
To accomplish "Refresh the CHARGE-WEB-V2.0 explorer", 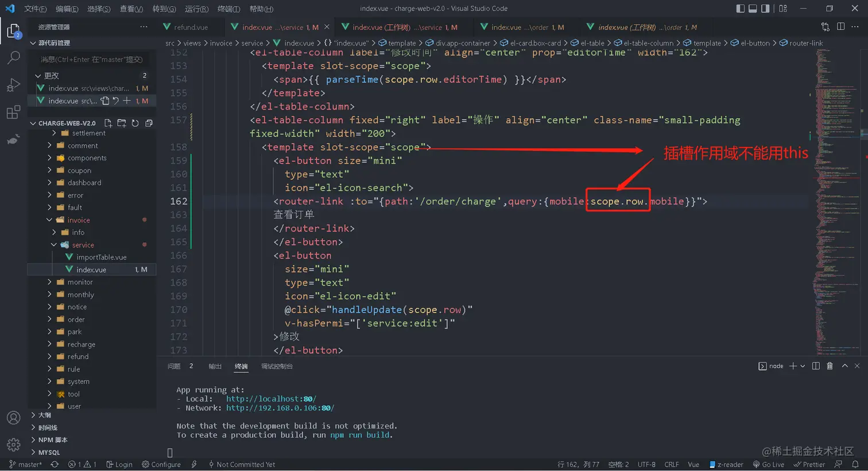I will click(x=135, y=123).
